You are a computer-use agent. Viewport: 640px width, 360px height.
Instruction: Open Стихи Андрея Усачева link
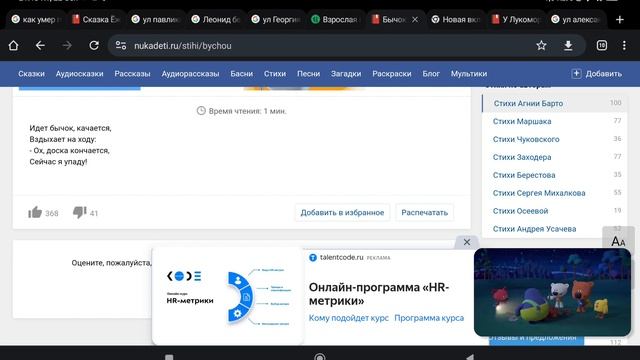tap(535, 229)
